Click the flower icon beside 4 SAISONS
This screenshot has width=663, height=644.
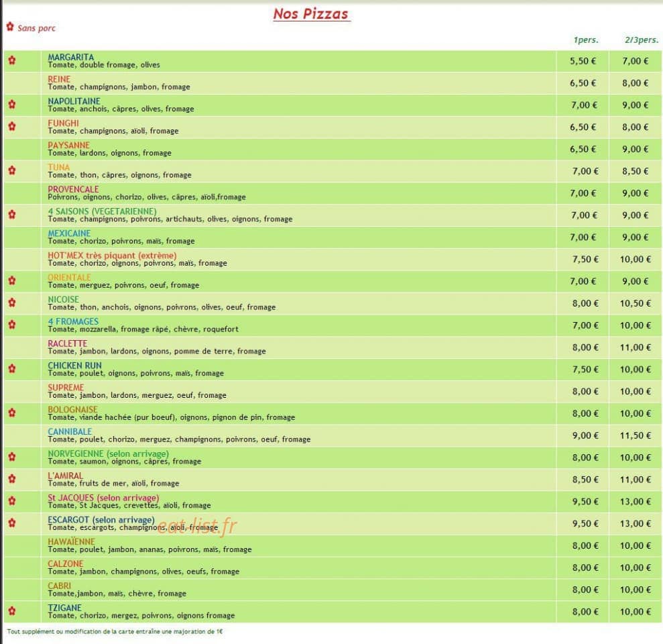tap(12, 214)
